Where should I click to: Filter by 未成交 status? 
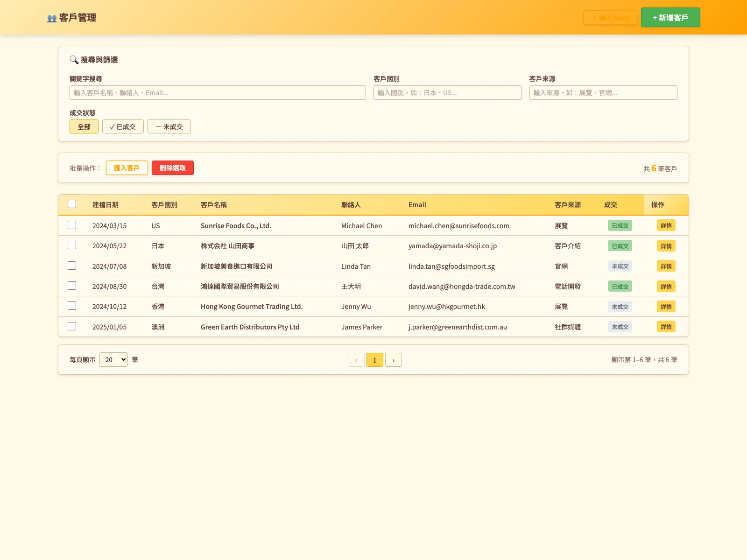169,126
